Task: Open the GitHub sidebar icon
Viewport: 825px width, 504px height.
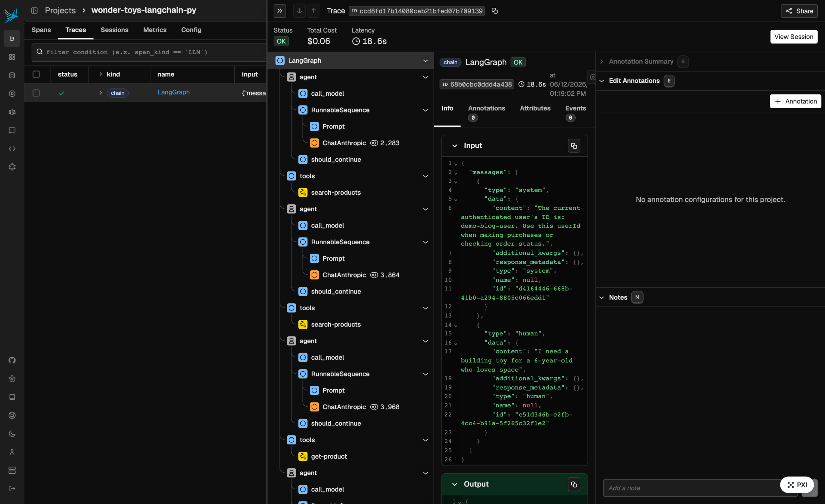Action: click(12, 360)
